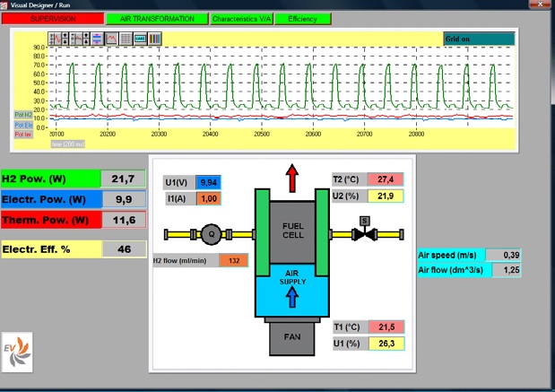Click the cyan LABEL icon in chart toolbar
Image resolution: width=555 pixels, height=392 pixels.
pos(140,39)
